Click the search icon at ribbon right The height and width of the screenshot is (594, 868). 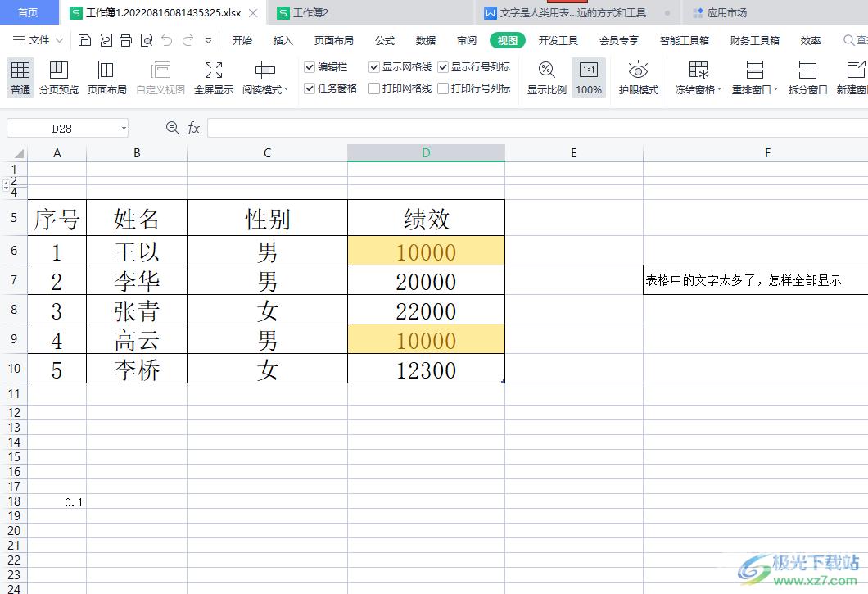click(848, 40)
